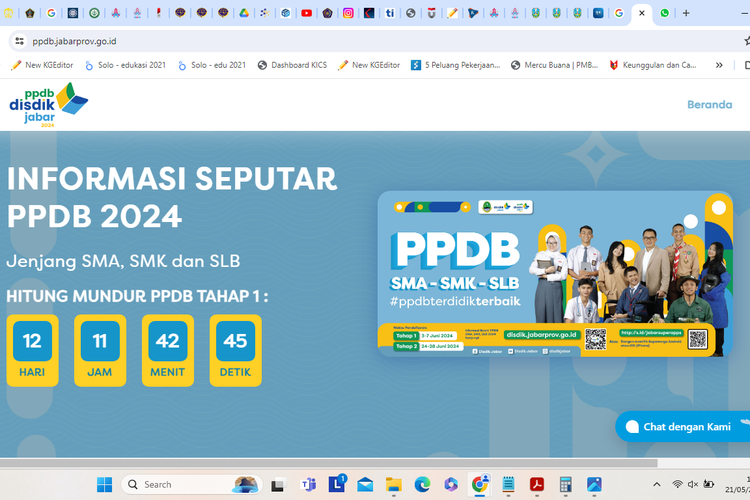Open File Explorer from taskbar
The image size is (750, 500).
(x=393, y=485)
